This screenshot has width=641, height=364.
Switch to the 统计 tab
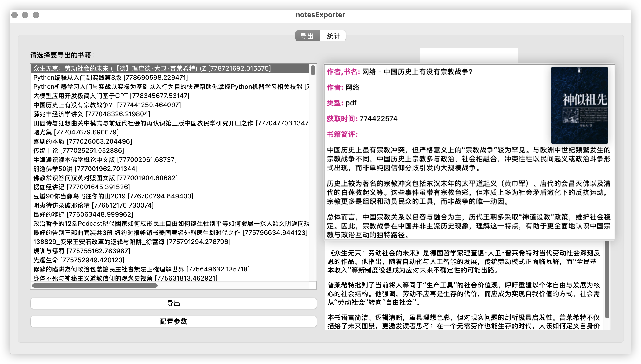pyautogui.click(x=333, y=36)
